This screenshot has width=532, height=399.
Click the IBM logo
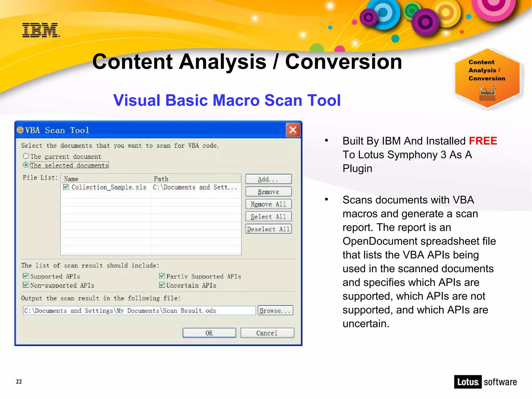pyautogui.click(x=41, y=30)
